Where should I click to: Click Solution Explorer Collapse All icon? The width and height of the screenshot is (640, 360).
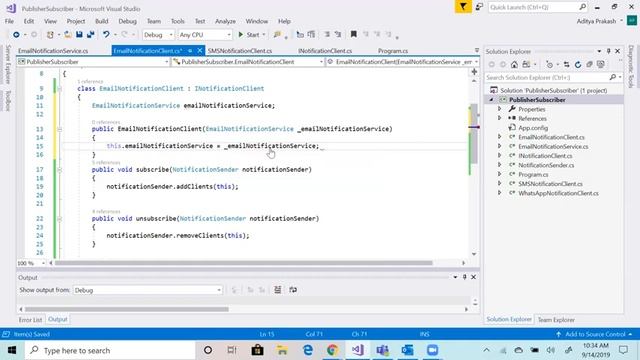(589, 64)
